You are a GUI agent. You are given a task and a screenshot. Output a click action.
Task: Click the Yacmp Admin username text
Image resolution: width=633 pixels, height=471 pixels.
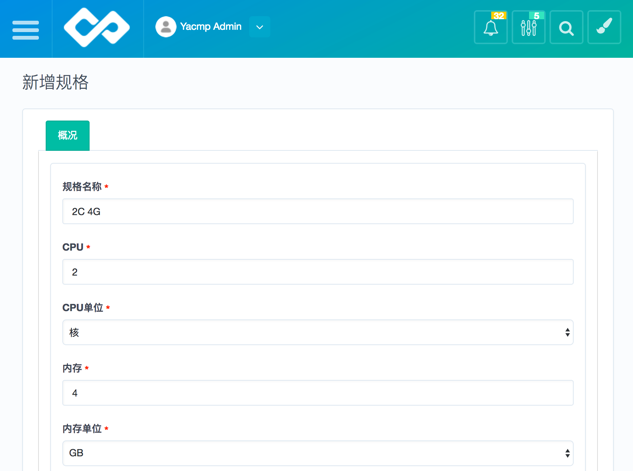coord(211,27)
